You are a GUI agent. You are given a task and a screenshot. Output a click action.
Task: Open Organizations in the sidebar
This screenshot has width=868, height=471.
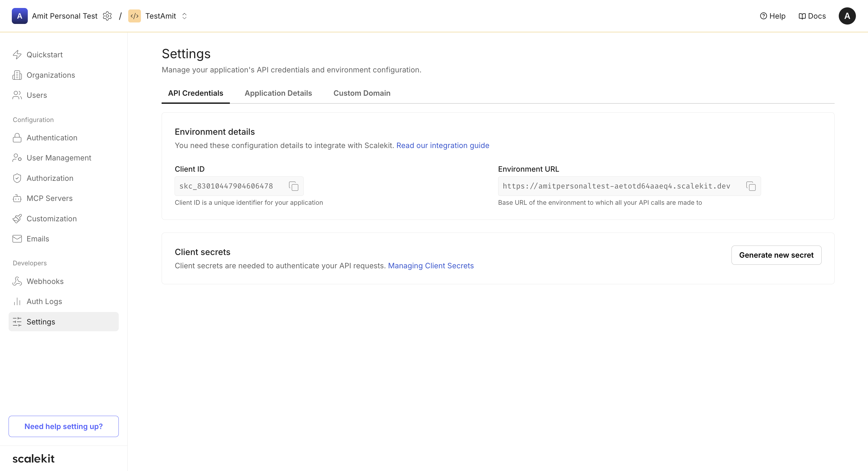click(x=63, y=75)
